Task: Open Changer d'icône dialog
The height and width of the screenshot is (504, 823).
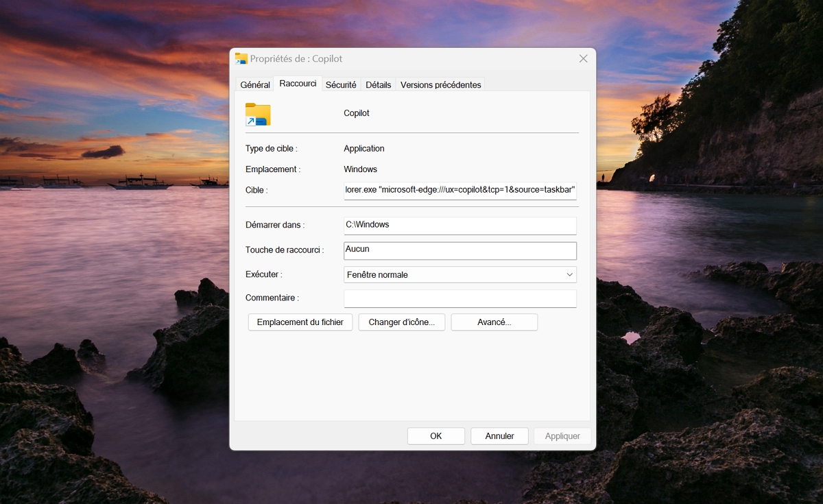Action: [x=402, y=322]
